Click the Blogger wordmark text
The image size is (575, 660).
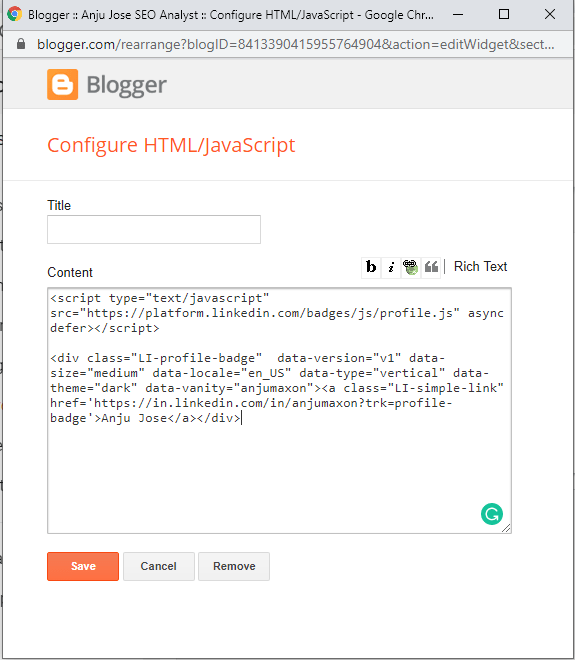point(126,85)
